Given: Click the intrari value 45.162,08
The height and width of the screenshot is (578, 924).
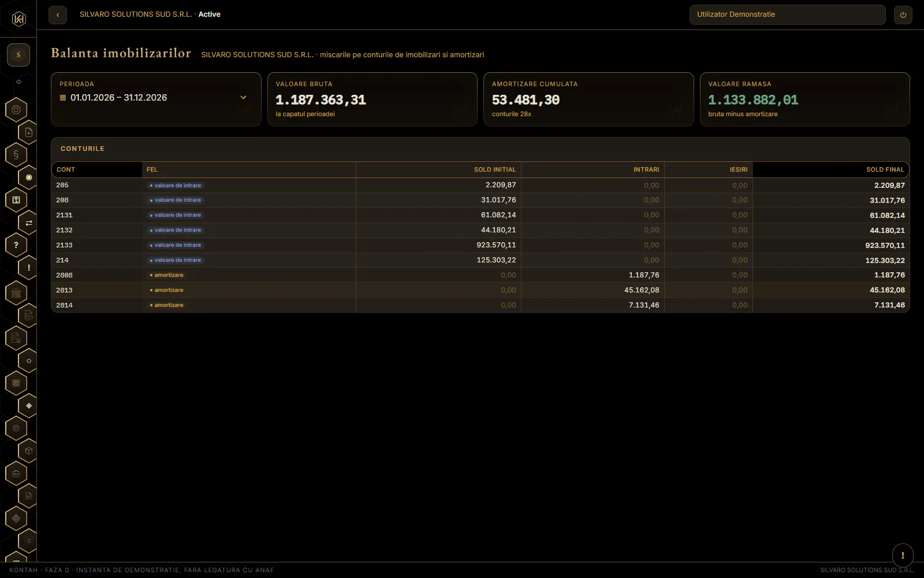Looking at the screenshot, I should 642,290.
